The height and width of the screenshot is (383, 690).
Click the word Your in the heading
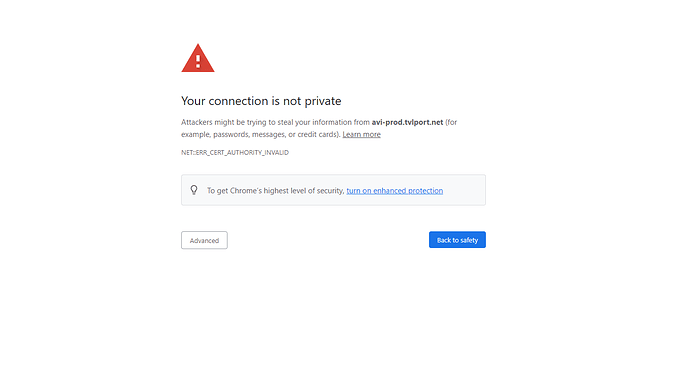click(193, 101)
